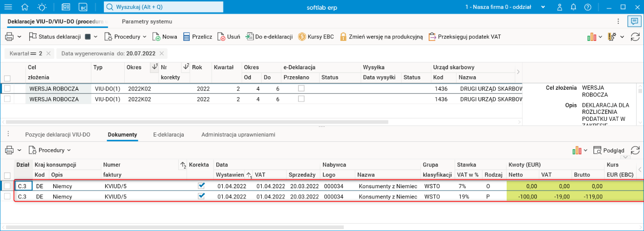Open the E-deklaracja tab
Image resolution: width=644 pixels, height=231 pixels.
(x=169, y=134)
